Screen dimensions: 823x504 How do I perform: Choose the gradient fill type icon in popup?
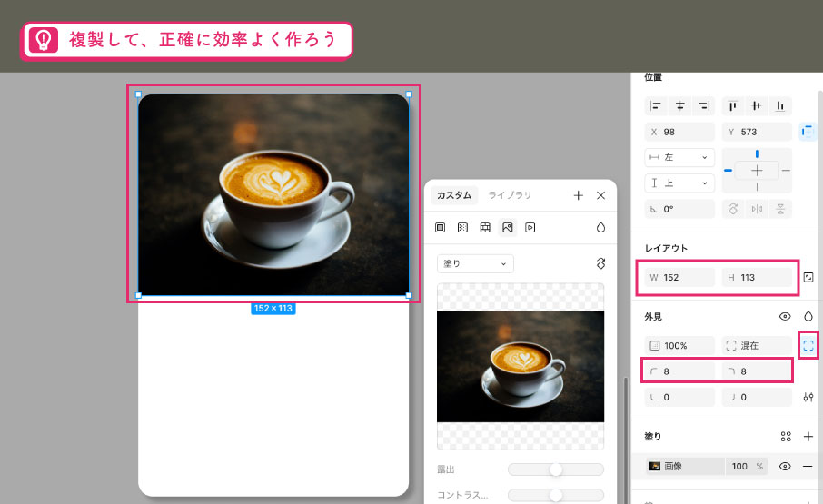[462, 228]
